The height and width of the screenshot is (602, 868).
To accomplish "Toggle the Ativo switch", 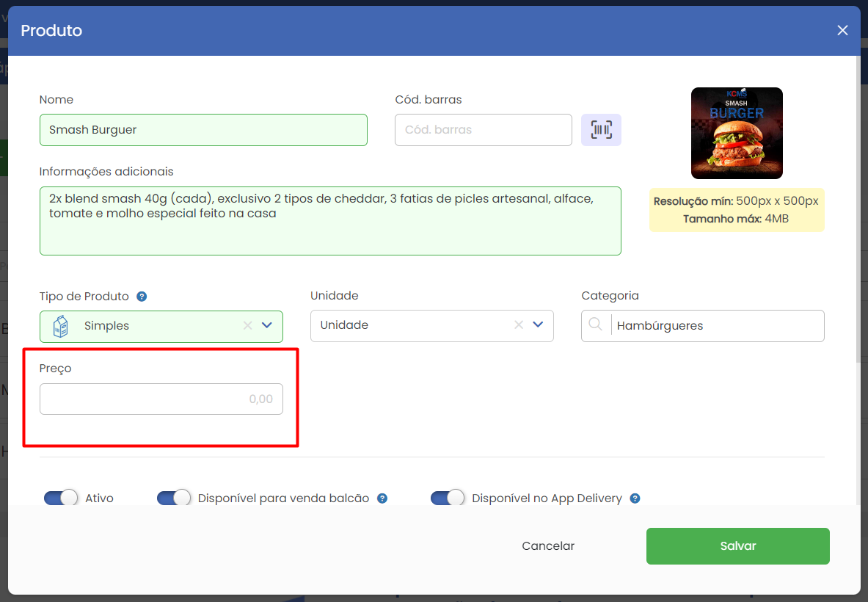I will 61,498.
